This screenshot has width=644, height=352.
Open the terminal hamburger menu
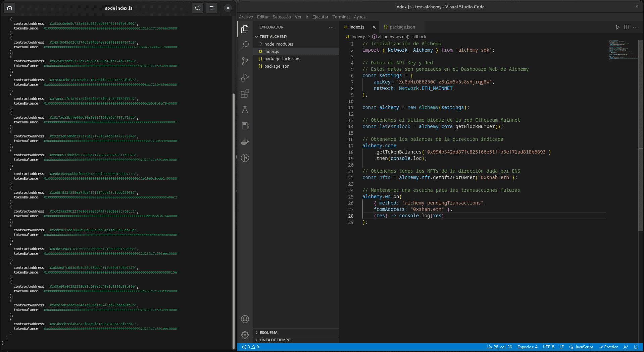pyautogui.click(x=212, y=8)
